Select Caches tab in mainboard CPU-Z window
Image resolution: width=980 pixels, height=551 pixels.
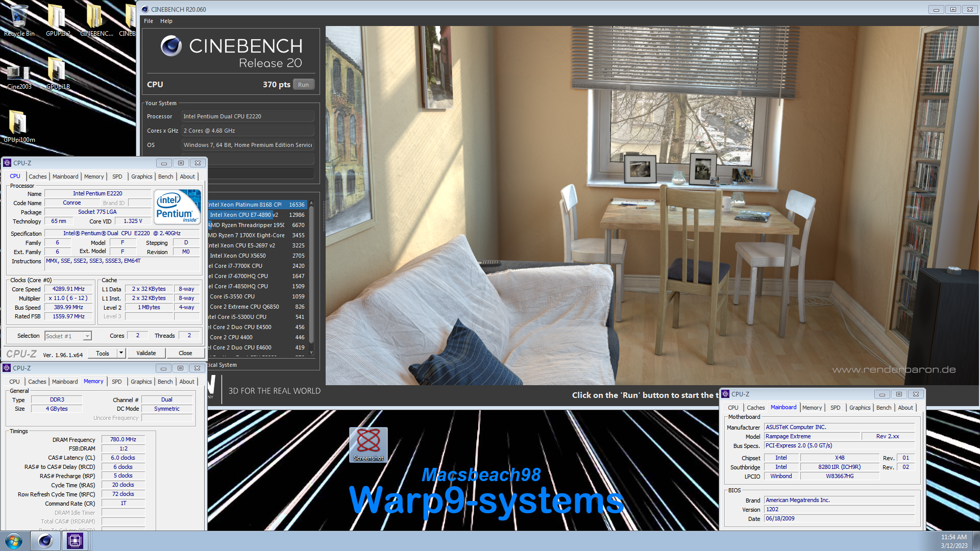(756, 408)
